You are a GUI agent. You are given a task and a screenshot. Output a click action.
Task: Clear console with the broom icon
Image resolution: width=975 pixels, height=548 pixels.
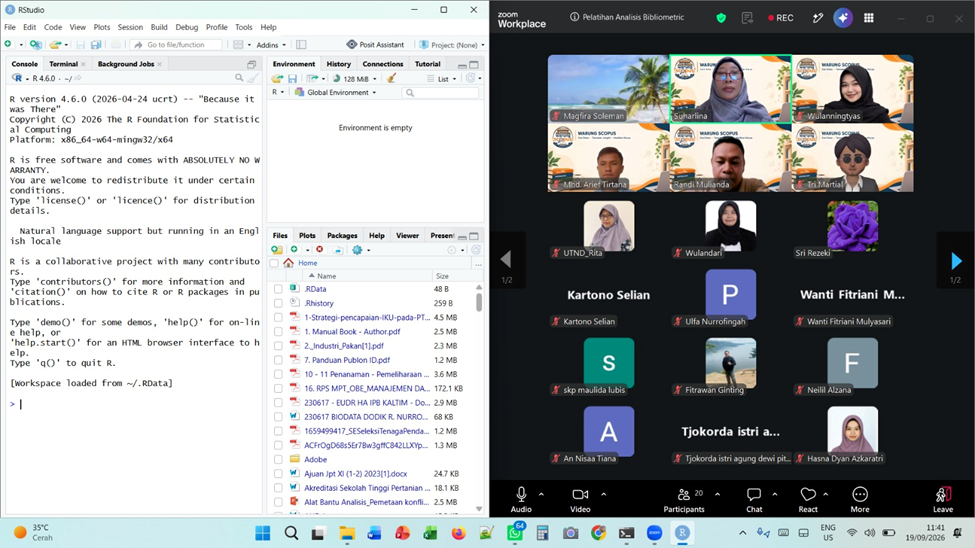(252, 78)
